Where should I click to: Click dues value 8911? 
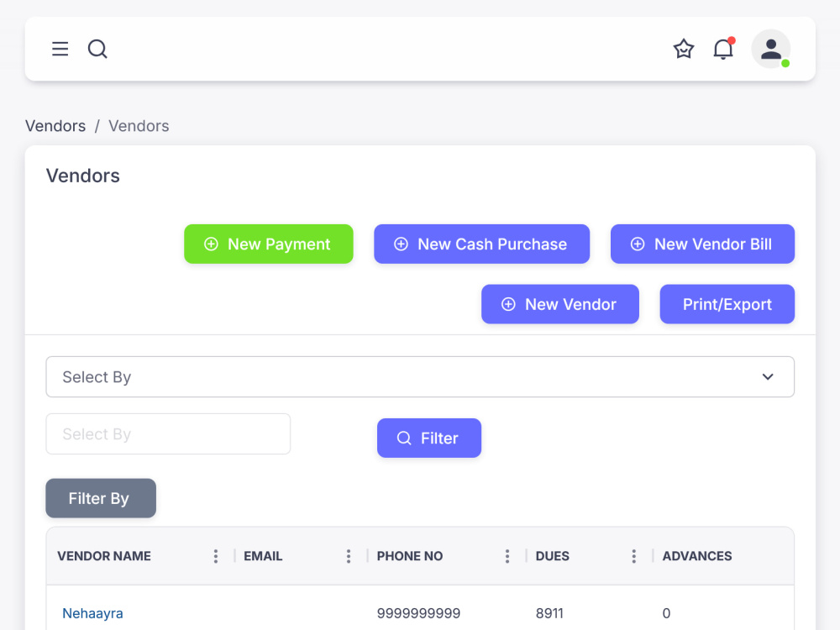click(x=549, y=613)
